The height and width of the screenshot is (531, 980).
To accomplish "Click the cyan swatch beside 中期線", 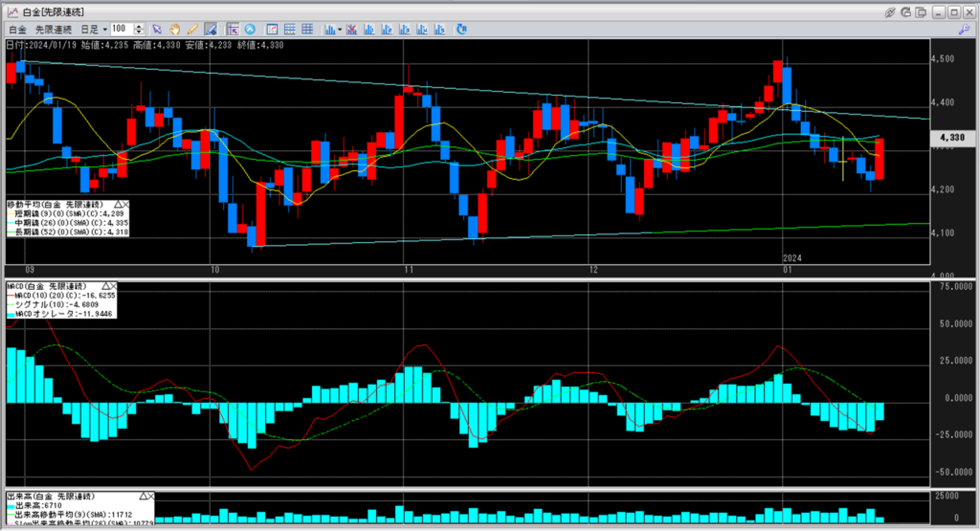I will pyautogui.click(x=11, y=223).
